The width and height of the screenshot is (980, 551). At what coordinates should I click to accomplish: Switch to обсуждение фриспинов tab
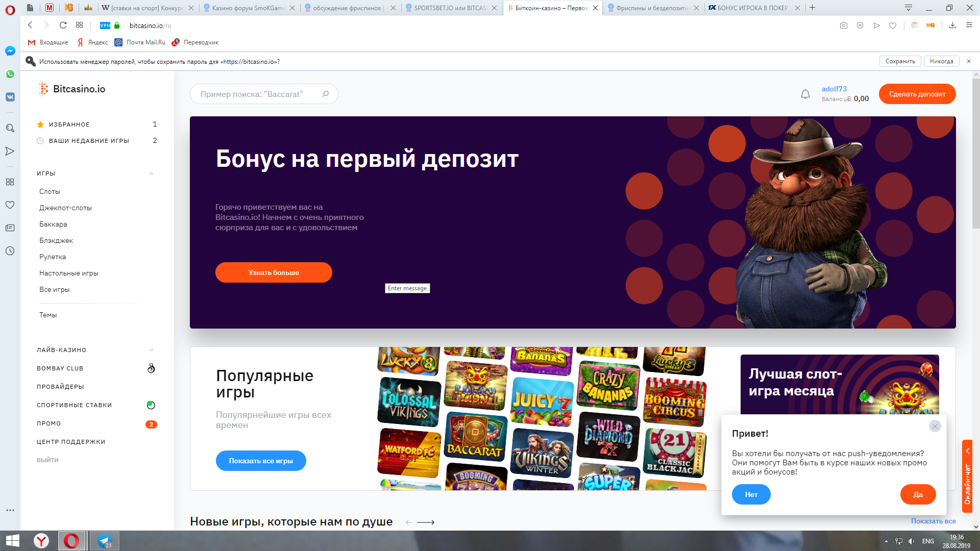click(x=350, y=8)
